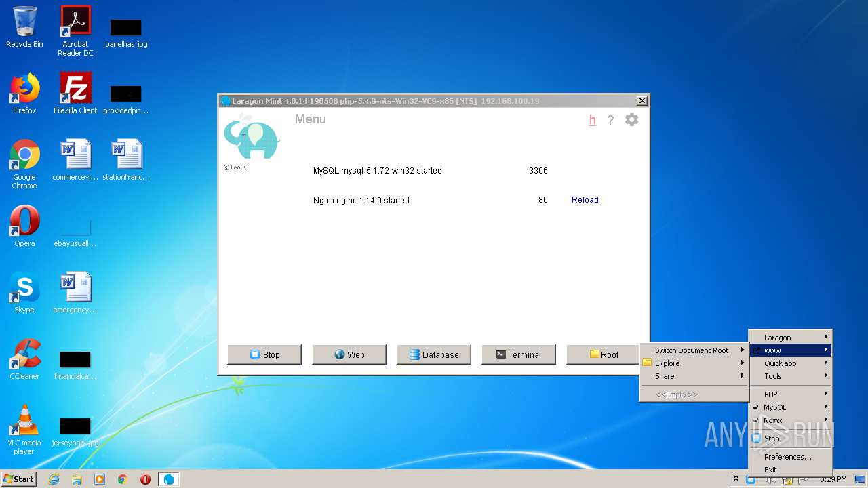868x488 pixels.
Task: Select panelhas.jpg desktop file
Action: pyautogui.click(x=126, y=33)
